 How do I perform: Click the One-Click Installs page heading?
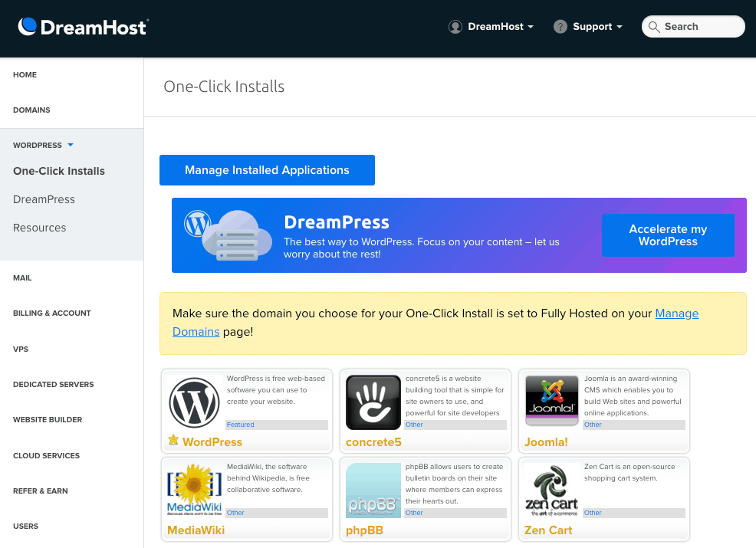pyautogui.click(x=224, y=87)
